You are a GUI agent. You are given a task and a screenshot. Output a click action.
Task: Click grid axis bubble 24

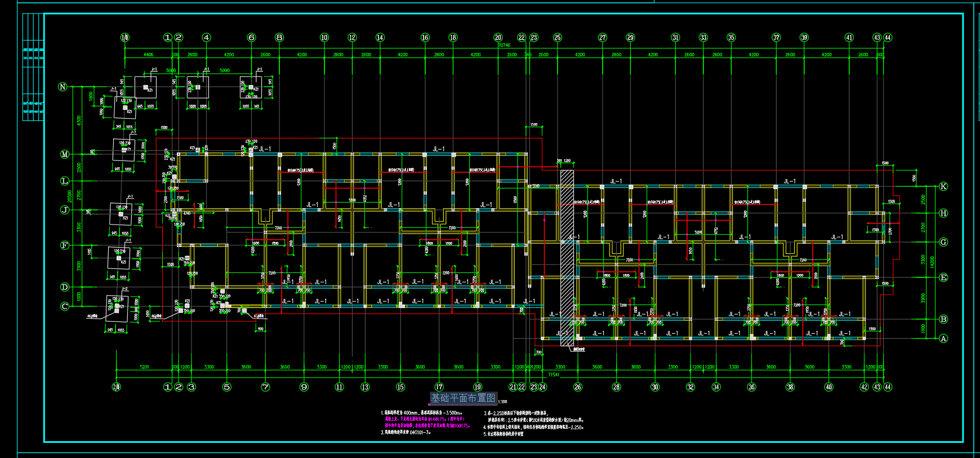click(542, 387)
